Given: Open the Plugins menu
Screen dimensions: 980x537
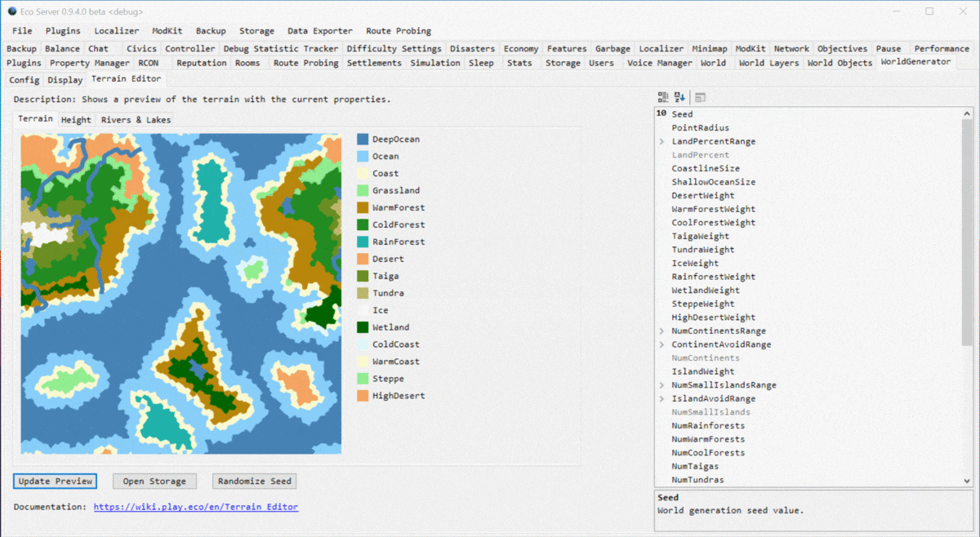Looking at the screenshot, I should tap(63, 31).
